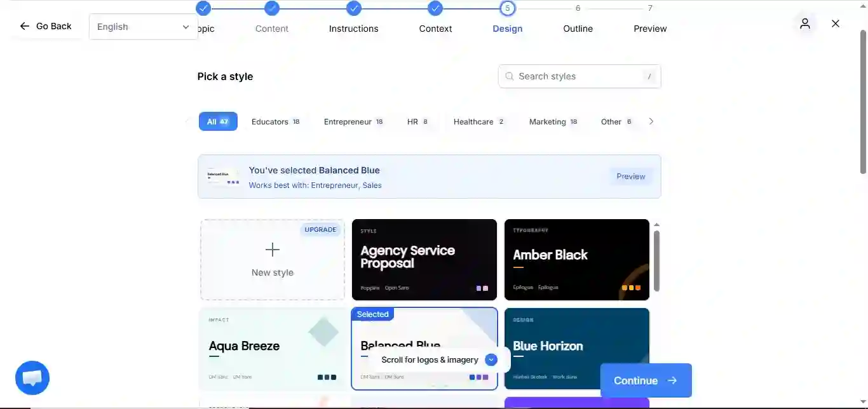Viewport: 868px width, 409px height.
Task: Choose the Aqua Breeze style
Action: (273, 349)
